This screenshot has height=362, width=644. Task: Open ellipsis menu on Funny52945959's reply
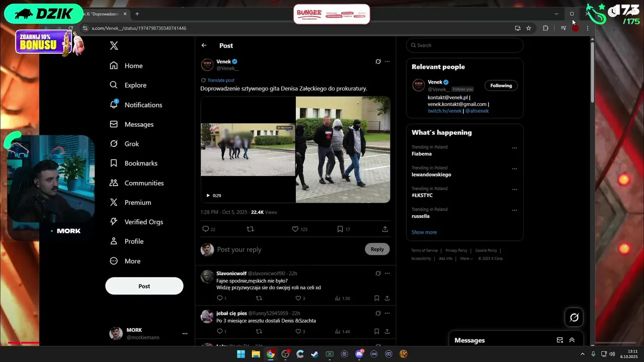click(x=387, y=313)
